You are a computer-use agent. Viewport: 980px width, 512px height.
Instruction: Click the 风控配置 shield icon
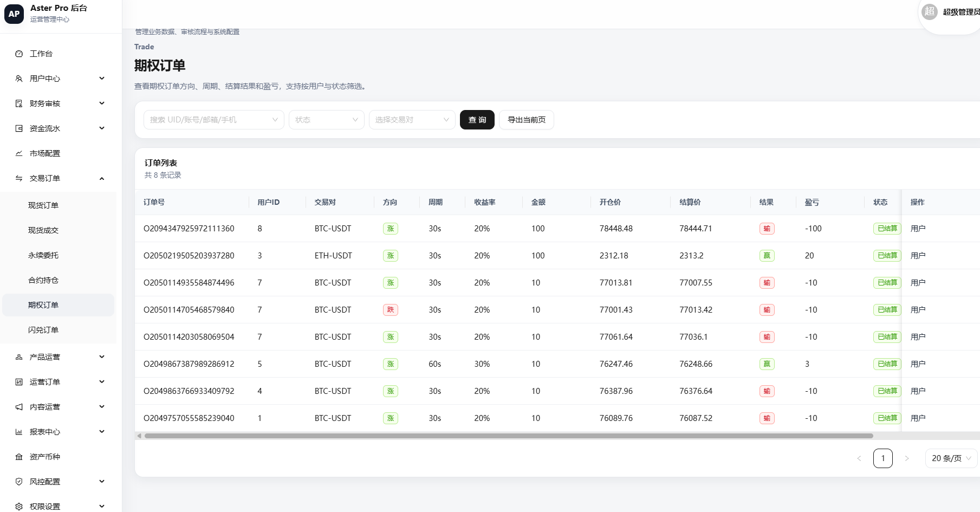[x=19, y=482]
